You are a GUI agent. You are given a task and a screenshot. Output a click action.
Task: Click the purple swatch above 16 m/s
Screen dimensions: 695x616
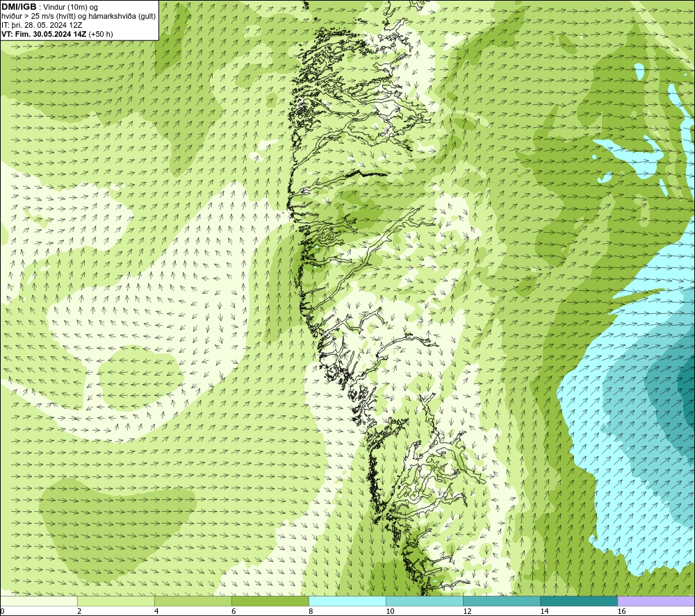pos(656,601)
